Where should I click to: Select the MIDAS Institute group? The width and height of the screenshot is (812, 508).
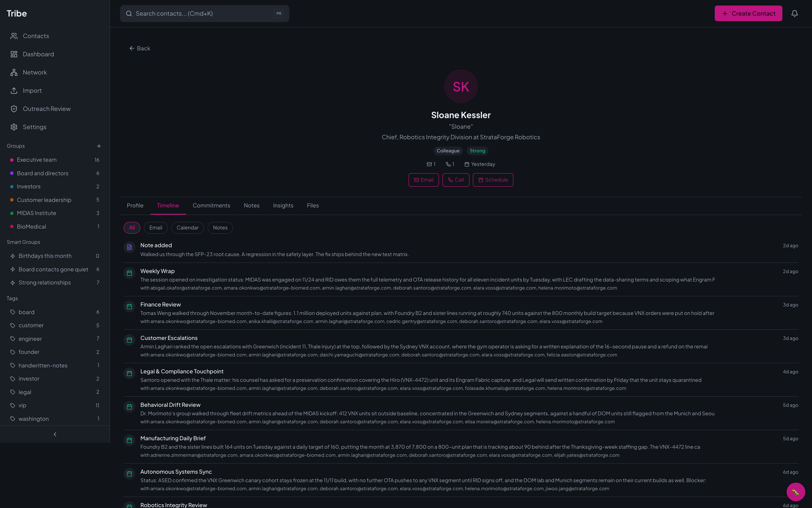point(55,213)
